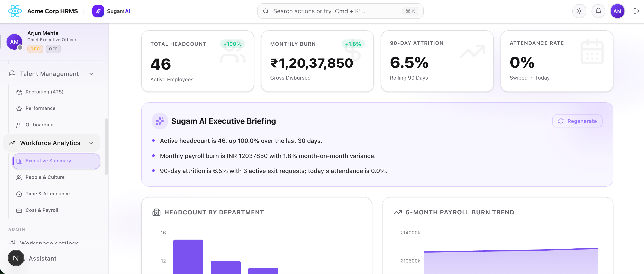Click the Recruiting (ATS) icon
The image size is (644, 274).
click(19, 92)
